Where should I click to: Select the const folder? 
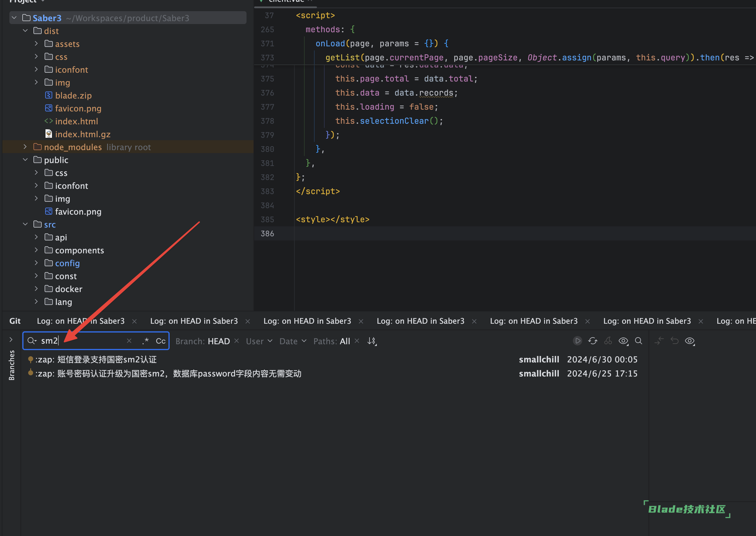pyautogui.click(x=66, y=276)
